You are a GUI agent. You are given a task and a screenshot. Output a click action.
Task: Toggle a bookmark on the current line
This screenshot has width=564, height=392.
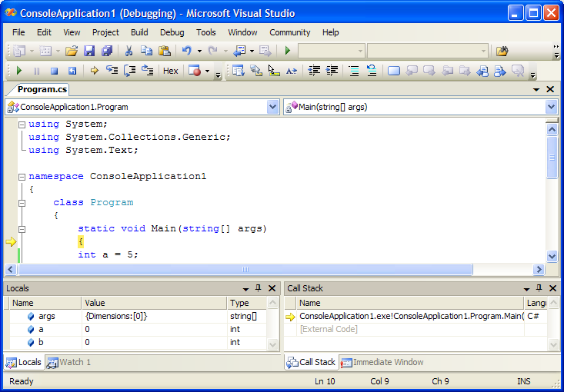(394, 71)
